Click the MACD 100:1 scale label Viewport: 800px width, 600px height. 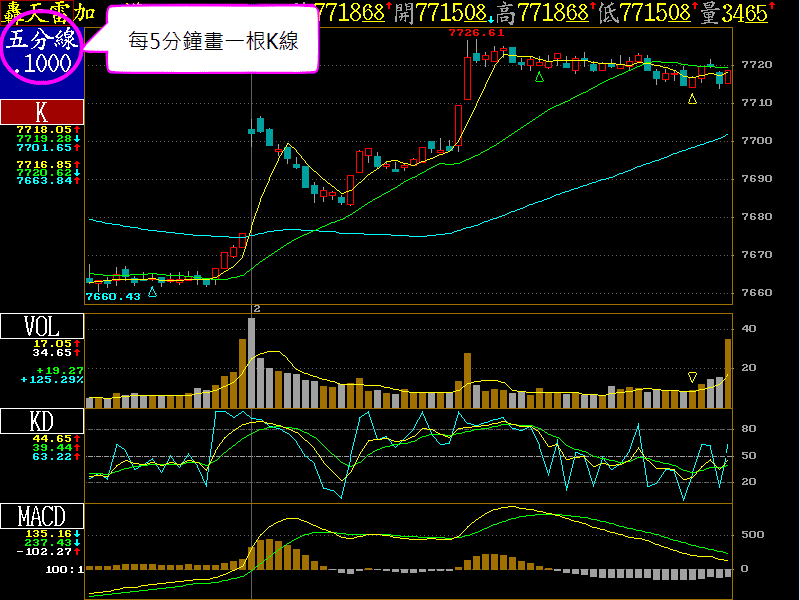click(61, 568)
